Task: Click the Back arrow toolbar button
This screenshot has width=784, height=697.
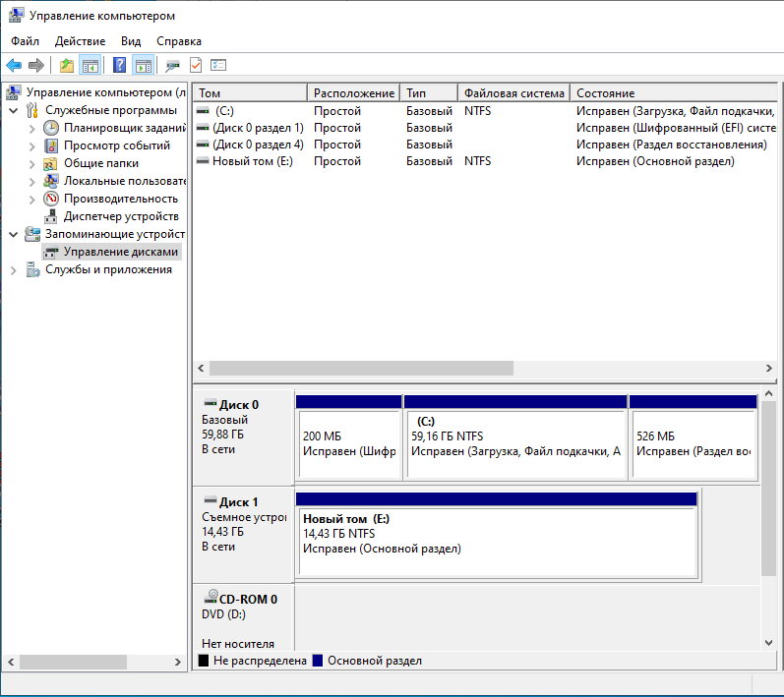Action: pos(14,66)
